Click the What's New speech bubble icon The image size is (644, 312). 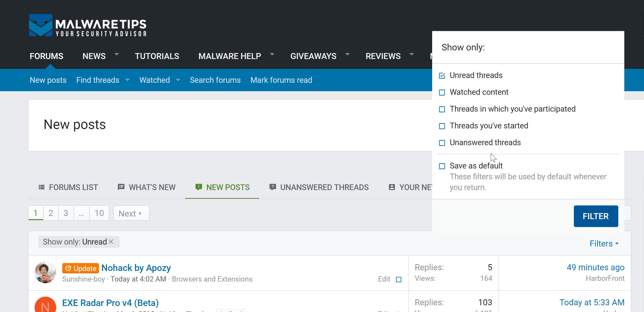point(121,187)
